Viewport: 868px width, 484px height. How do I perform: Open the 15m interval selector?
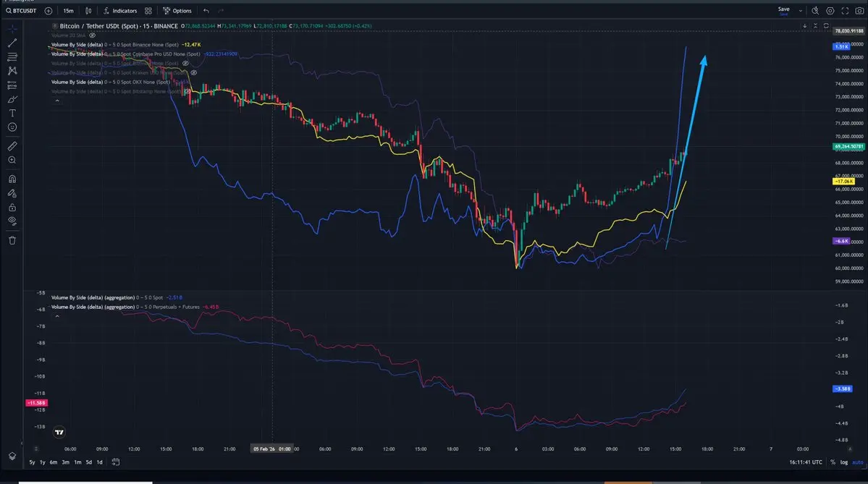68,11
